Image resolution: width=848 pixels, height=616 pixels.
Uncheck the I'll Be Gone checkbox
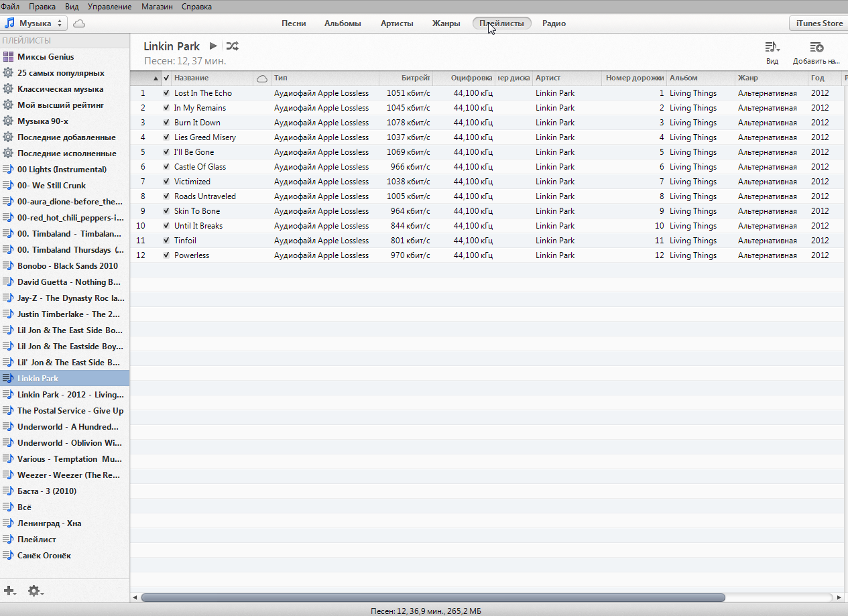pos(166,152)
